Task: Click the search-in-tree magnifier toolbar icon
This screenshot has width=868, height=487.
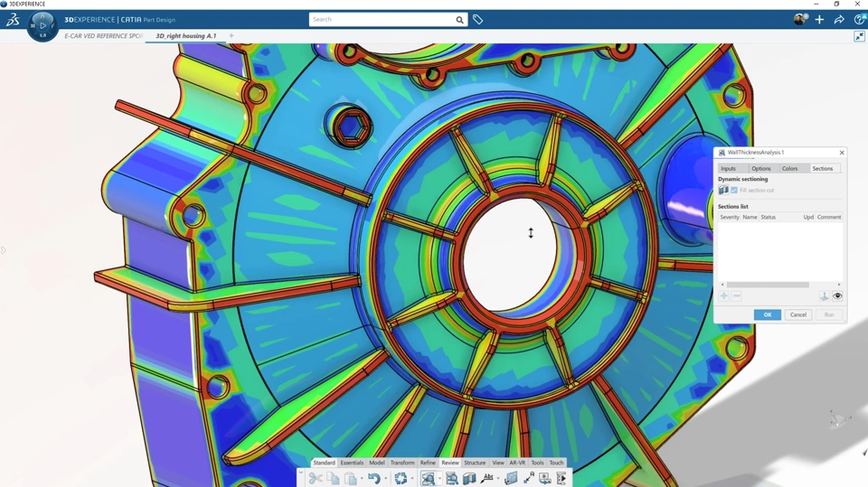Action: pyautogui.click(x=452, y=478)
